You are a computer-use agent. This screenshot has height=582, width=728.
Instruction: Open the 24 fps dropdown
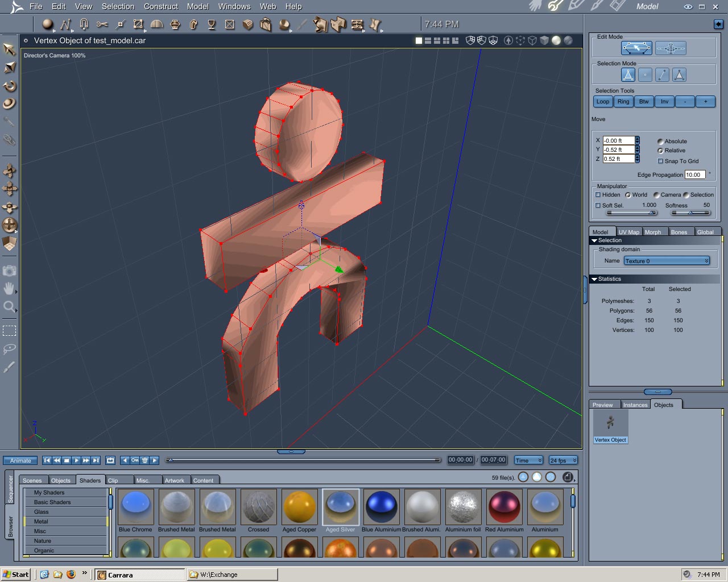click(x=563, y=460)
